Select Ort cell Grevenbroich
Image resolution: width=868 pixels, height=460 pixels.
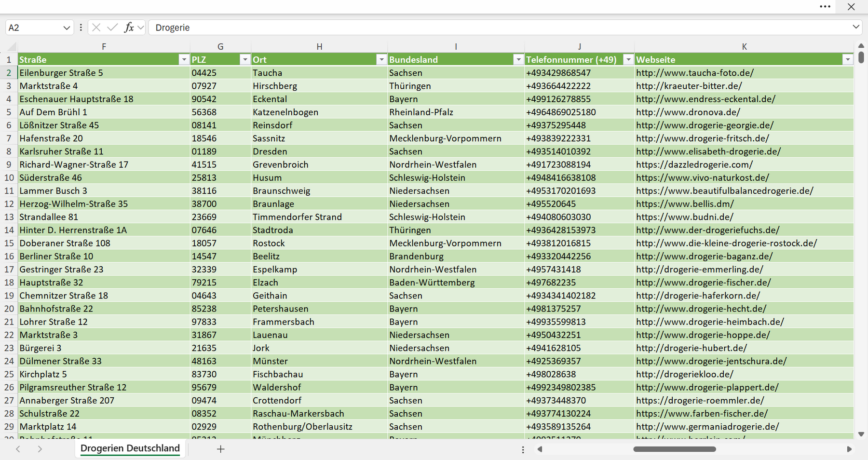tap(319, 164)
